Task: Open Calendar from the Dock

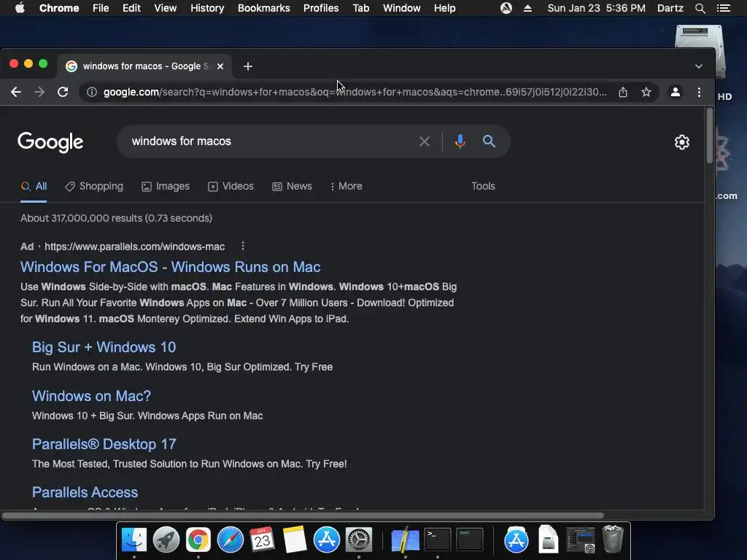Action: tap(262, 540)
